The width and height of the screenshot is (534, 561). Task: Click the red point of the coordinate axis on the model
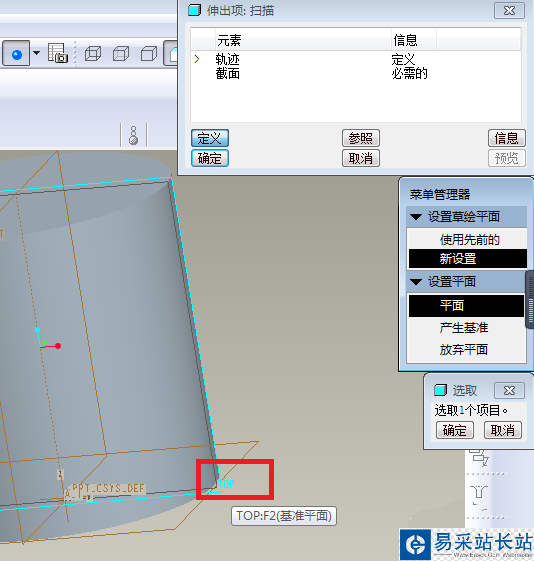coord(58,346)
